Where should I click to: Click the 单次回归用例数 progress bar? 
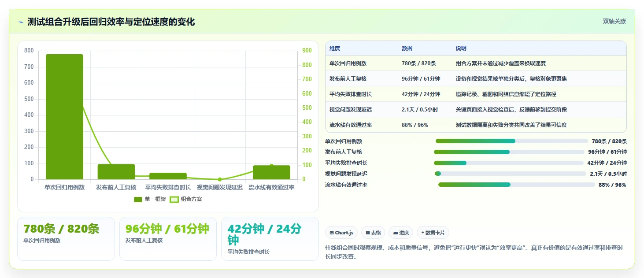click(x=511, y=141)
